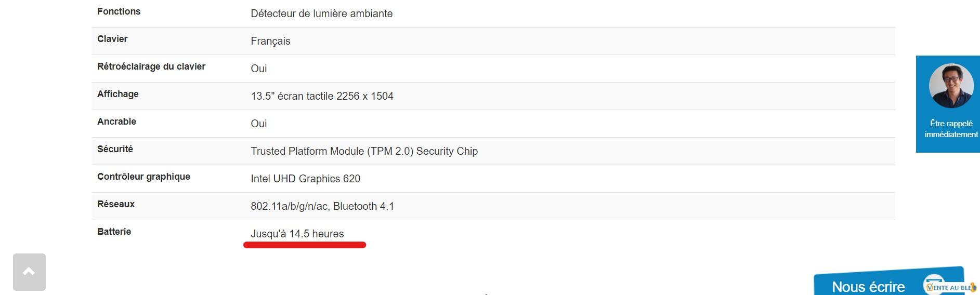Click the advisor's round profile photo
980x295 pixels.
click(x=951, y=86)
